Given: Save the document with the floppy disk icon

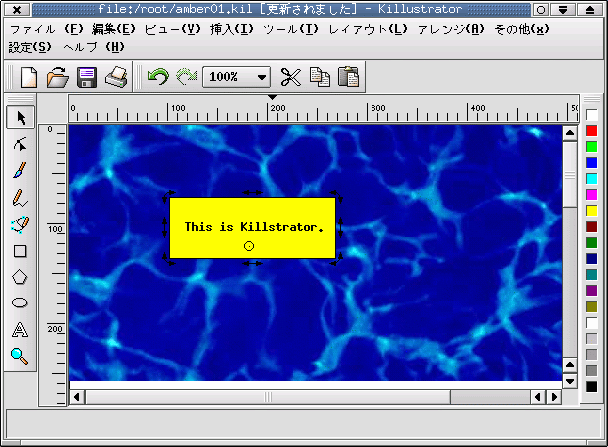Looking at the screenshot, I should point(87,77).
